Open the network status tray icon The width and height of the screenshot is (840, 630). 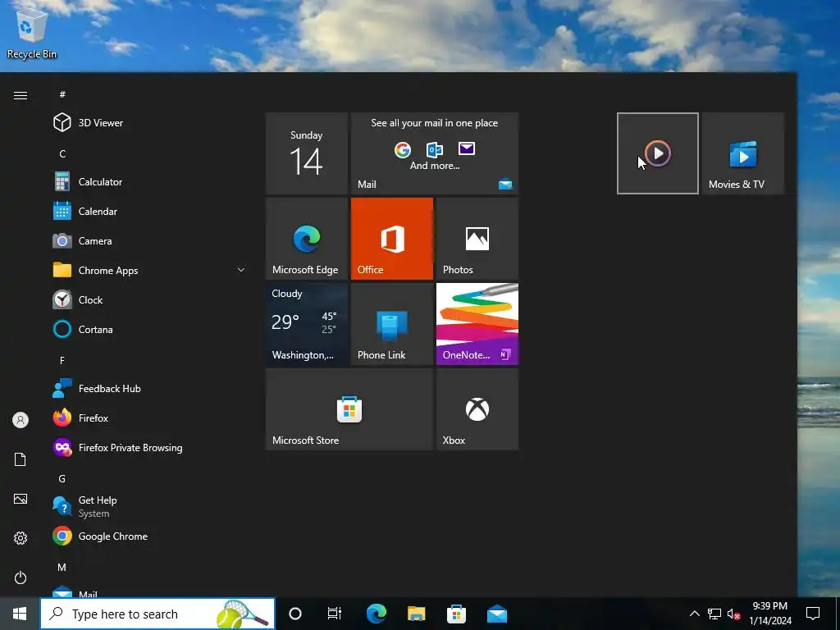click(714, 614)
